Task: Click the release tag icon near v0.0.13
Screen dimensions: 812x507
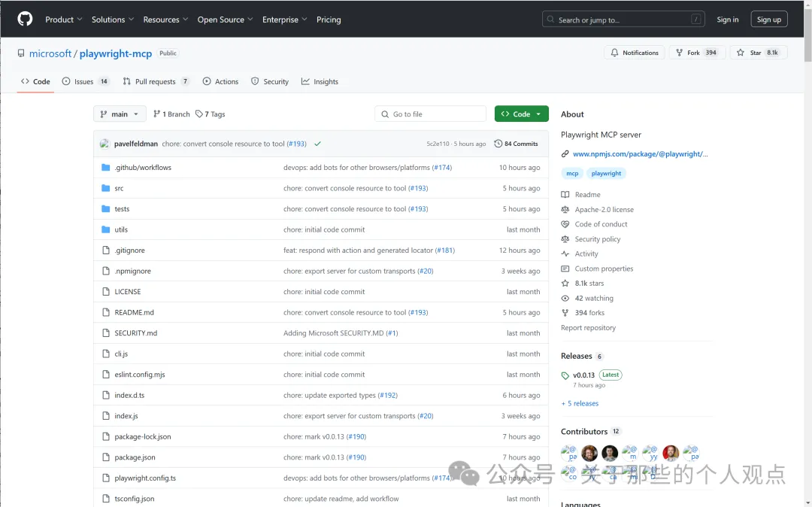Action: pyautogui.click(x=565, y=375)
